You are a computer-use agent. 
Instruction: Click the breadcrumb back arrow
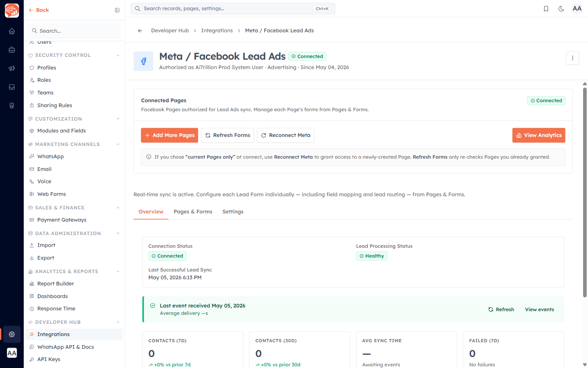(x=140, y=31)
